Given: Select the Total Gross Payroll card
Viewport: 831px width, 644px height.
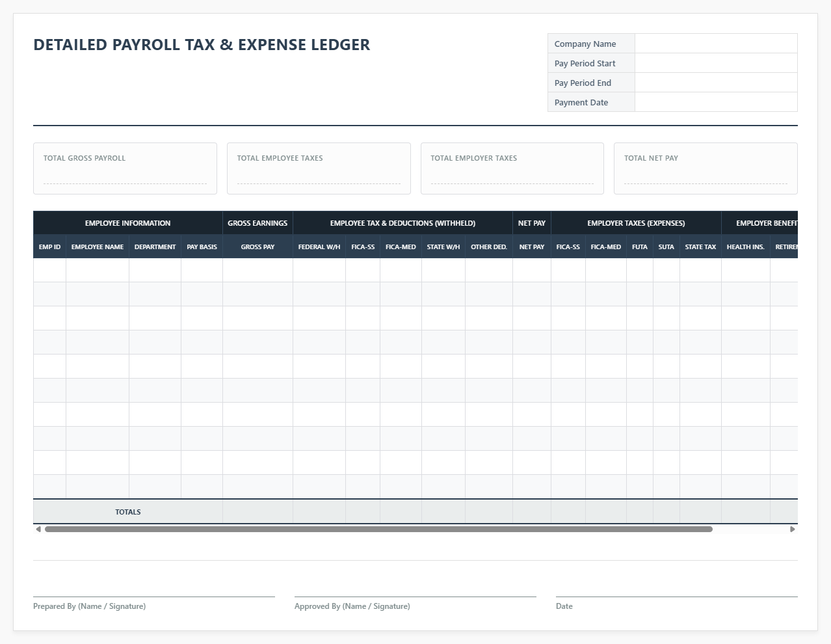Looking at the screenshot, I should point(125,168).
